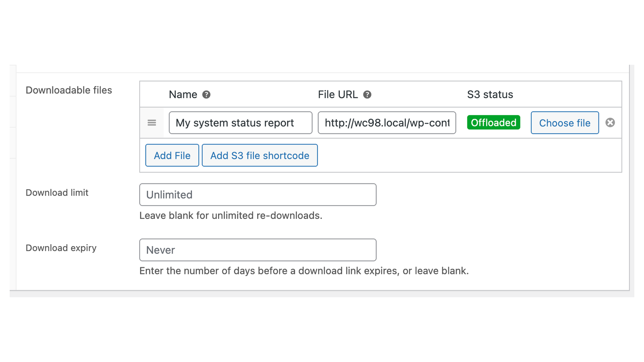Viewport: 644px width, 362px height.
Task: Click the Download expiry input field
Action: 258,250
